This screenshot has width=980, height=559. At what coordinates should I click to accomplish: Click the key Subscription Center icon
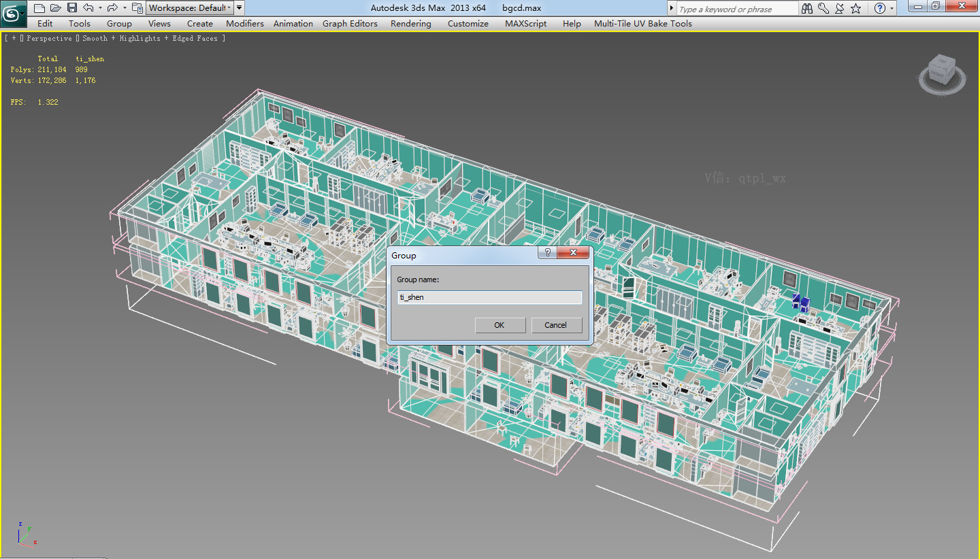823,8
